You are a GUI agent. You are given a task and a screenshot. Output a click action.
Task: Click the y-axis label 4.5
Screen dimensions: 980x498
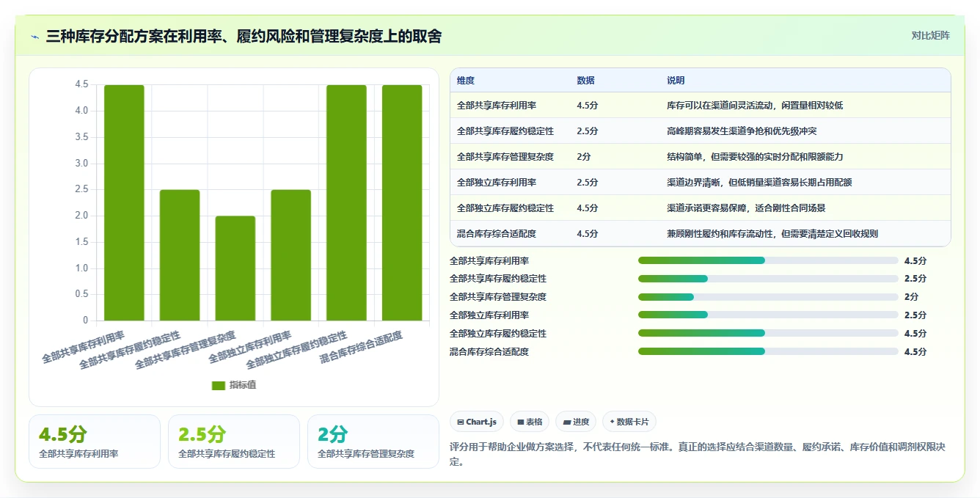pyautogui.click(x=81, y=85)
